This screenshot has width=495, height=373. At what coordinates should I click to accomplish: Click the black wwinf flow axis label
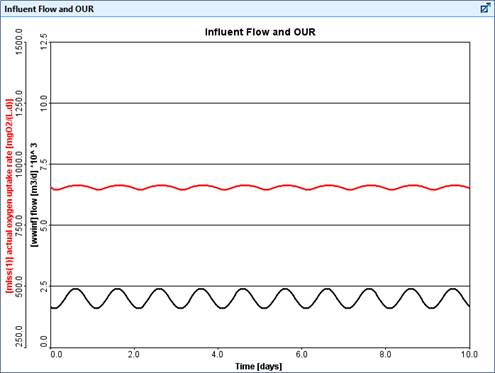click(34, 195)
